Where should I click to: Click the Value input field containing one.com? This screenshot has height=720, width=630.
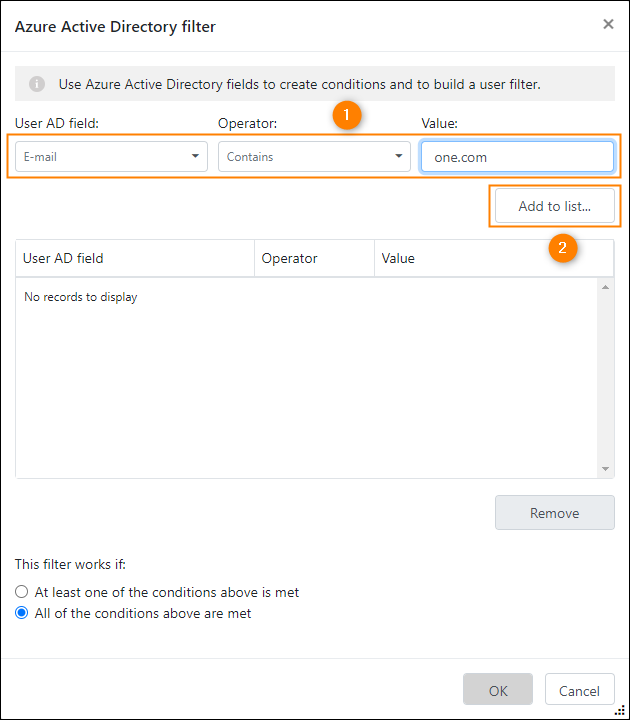(517, 157)
